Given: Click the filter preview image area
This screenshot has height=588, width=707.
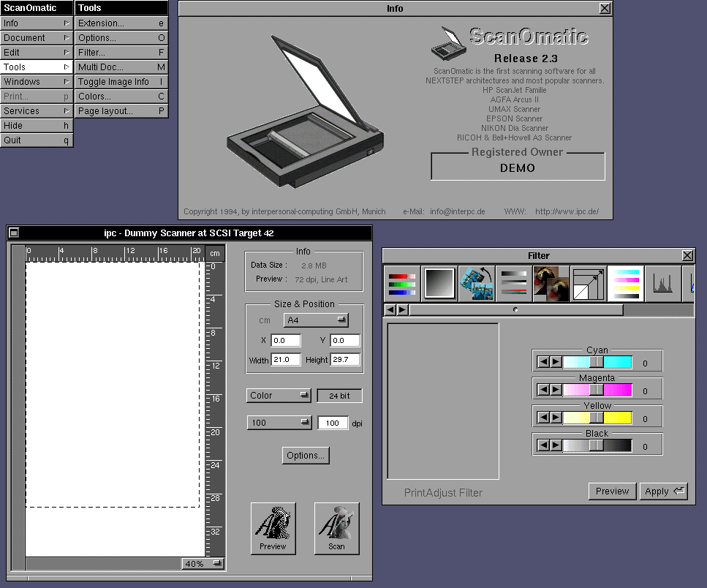Looking at the screenshot, I should point(443,401).
